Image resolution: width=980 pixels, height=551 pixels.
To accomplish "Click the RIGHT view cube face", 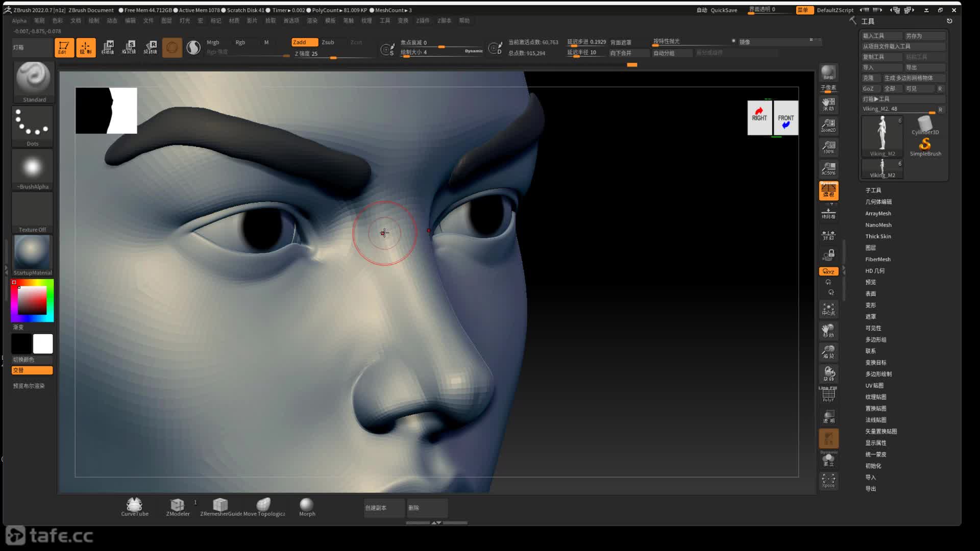I will (x=759, y=118).
